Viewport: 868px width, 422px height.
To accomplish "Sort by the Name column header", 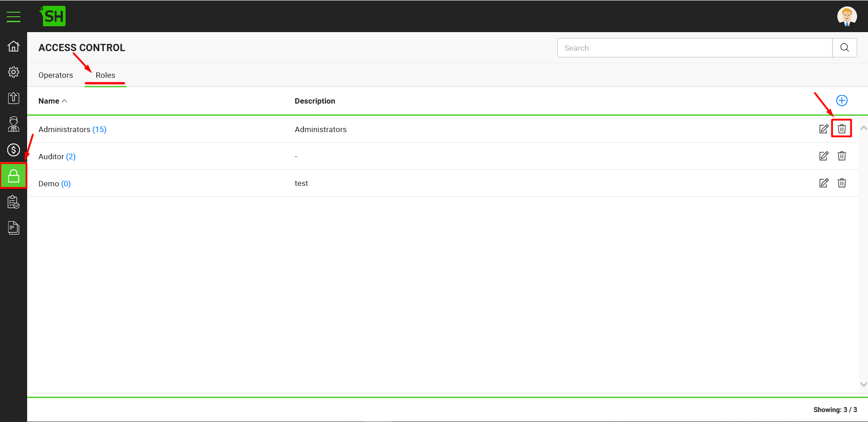I will (52, 101).
